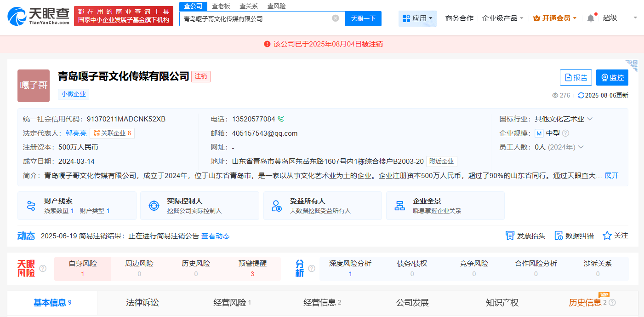
Task: Open 数据纠错 data correction icon
Action: tap(558, 235)
